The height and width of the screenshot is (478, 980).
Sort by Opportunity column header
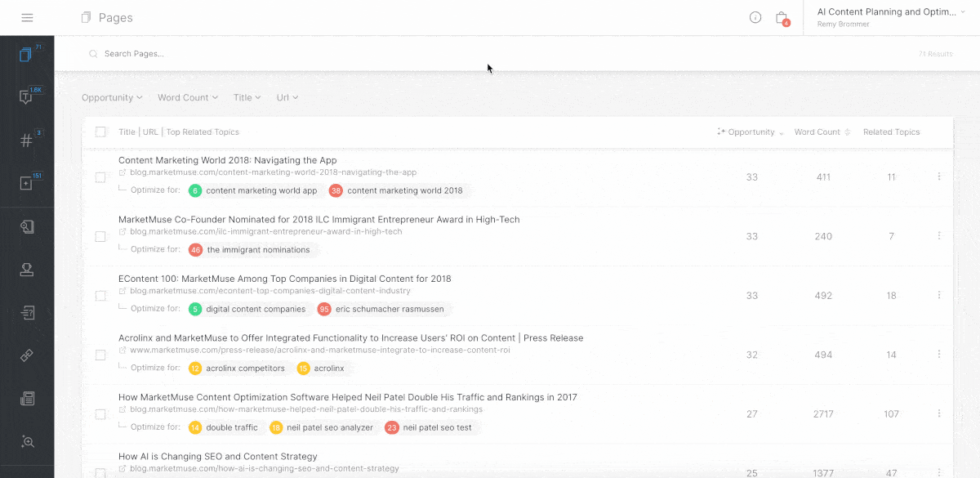tap(751, 132)
